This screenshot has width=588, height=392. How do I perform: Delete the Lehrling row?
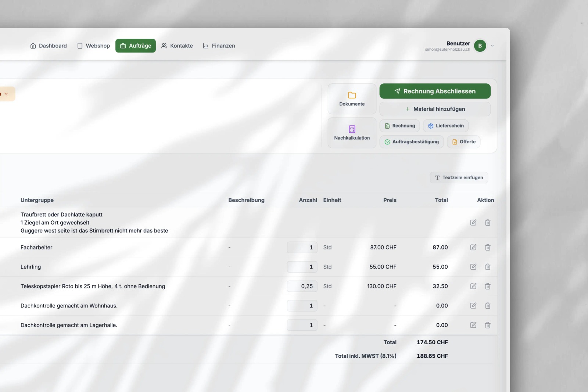(x=488, y=267)
